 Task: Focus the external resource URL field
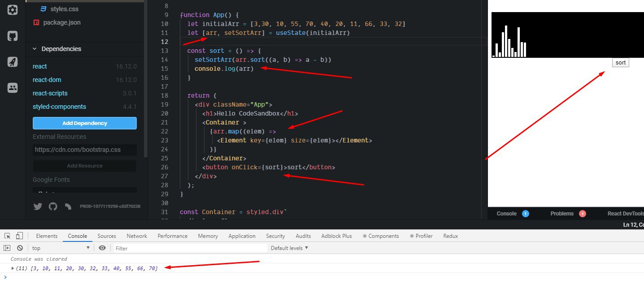tap(85, 150)
